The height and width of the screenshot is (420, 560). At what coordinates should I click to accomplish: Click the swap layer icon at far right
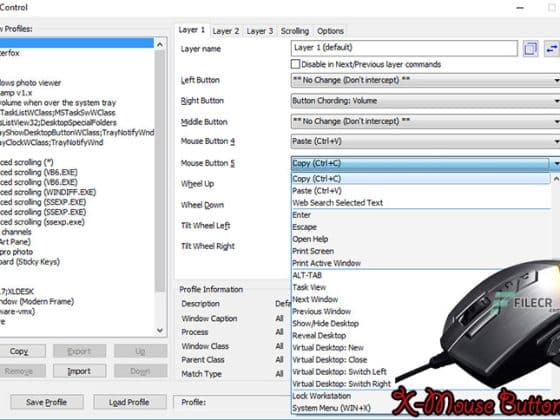coord(552,49)
